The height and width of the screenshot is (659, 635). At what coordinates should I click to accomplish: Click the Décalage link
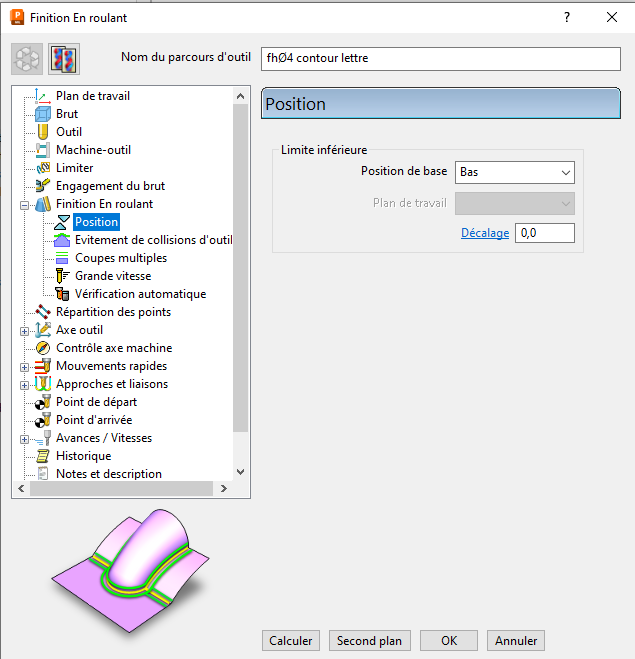[x=485, y=233]
